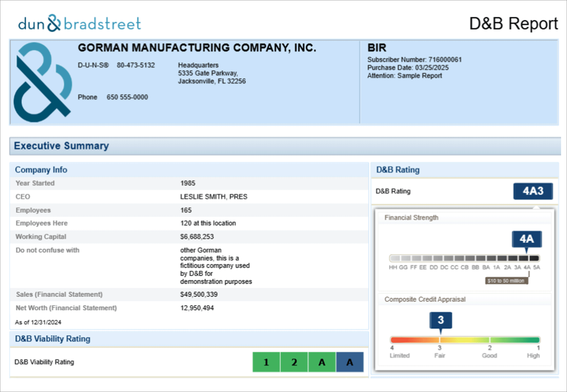
Task: Select viability rating box labeled 2
Action: coord(294,362)
